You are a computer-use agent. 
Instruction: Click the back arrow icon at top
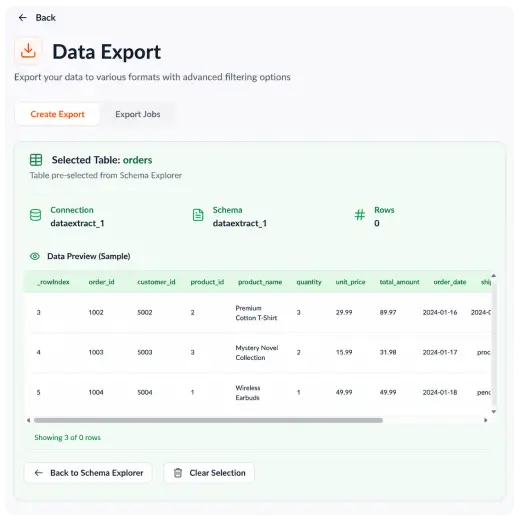[x=22, y=18]
